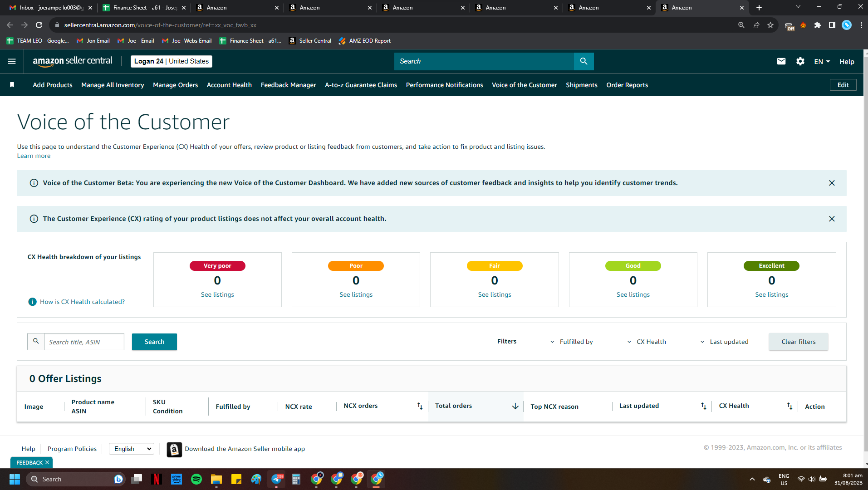Sort by Last updated column arrows

click(703, 406)
